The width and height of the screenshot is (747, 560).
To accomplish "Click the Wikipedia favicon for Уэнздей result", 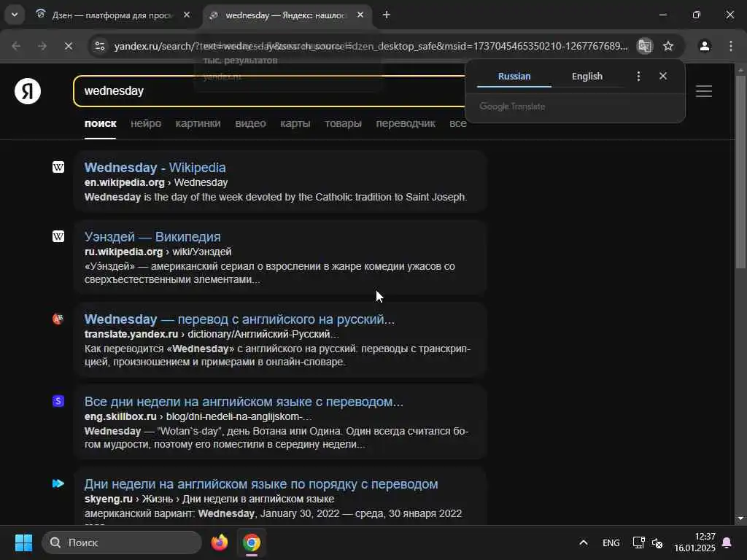I will (x=58, y=236).
